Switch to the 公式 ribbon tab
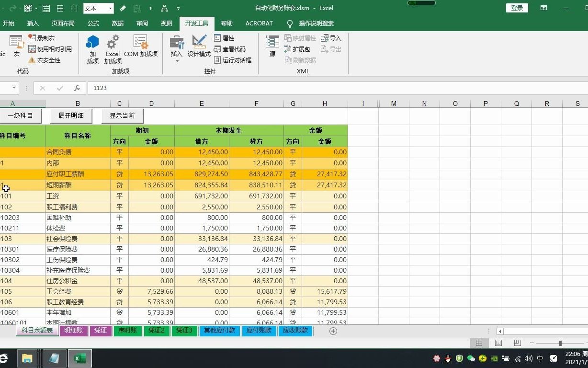The image size is (588, 368). tap(93, 23)
